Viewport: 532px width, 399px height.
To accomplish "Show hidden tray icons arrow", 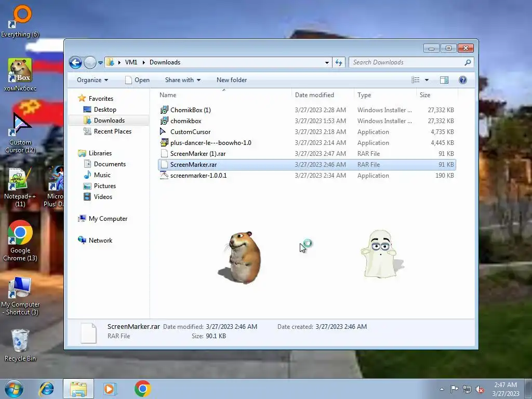I will point(442,389).
